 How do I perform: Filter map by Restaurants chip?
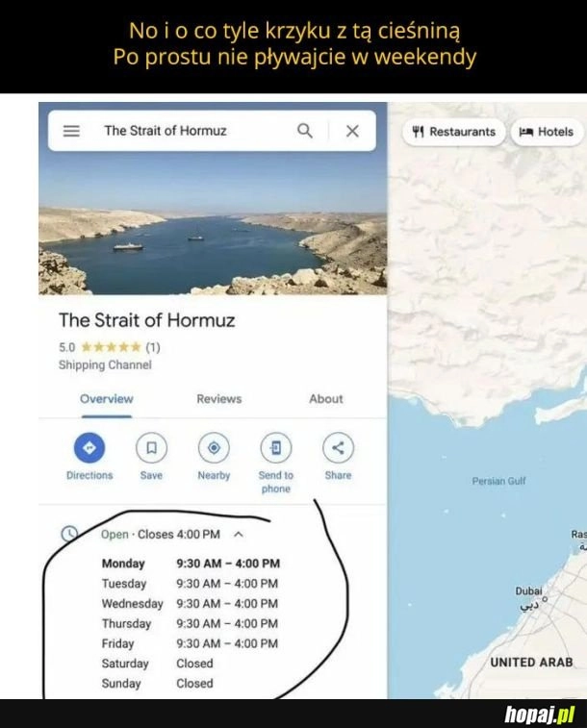click(453, 132)
